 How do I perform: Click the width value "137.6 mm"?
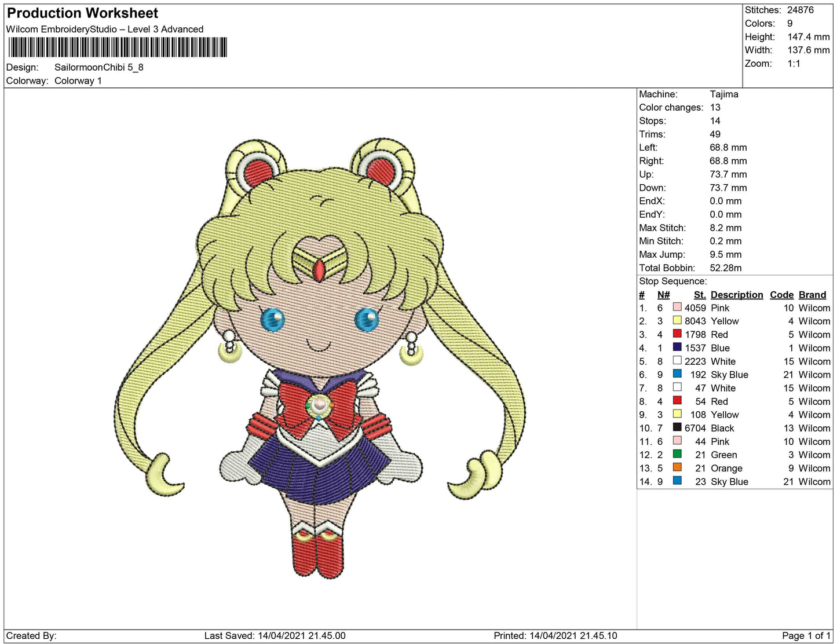(809, 50)
